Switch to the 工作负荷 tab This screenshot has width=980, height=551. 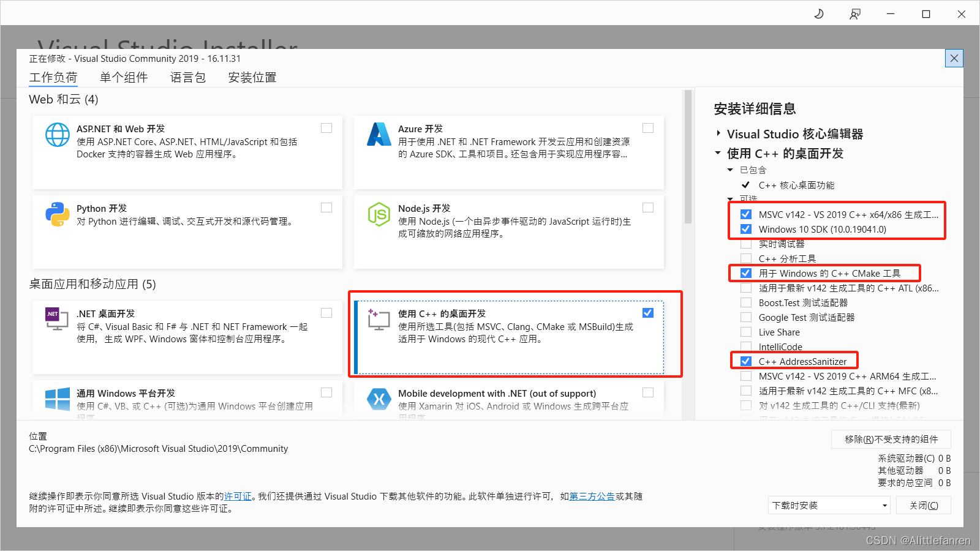tap(53, 77)
